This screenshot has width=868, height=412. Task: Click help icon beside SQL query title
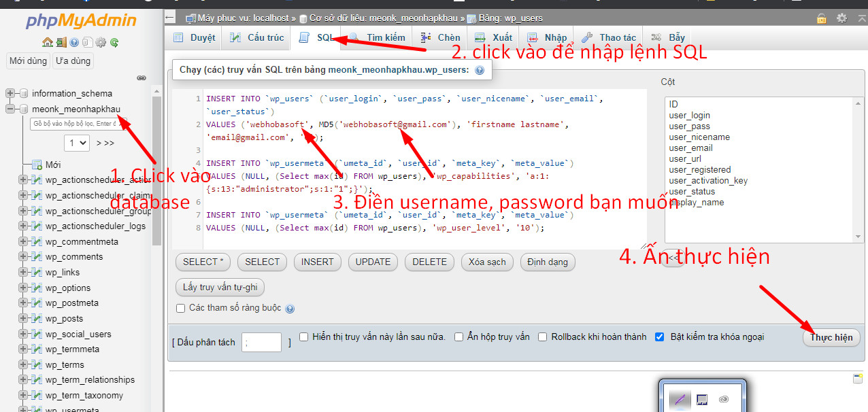(x=480, y=70)
